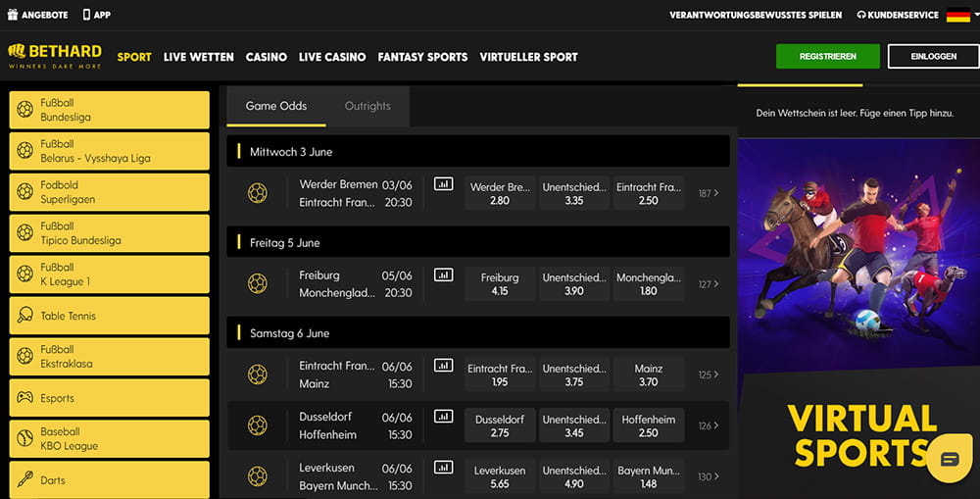Click soccer ball icon beside K League 1
The height and width of the screenshot is (499, 980).
coord(25,274)
